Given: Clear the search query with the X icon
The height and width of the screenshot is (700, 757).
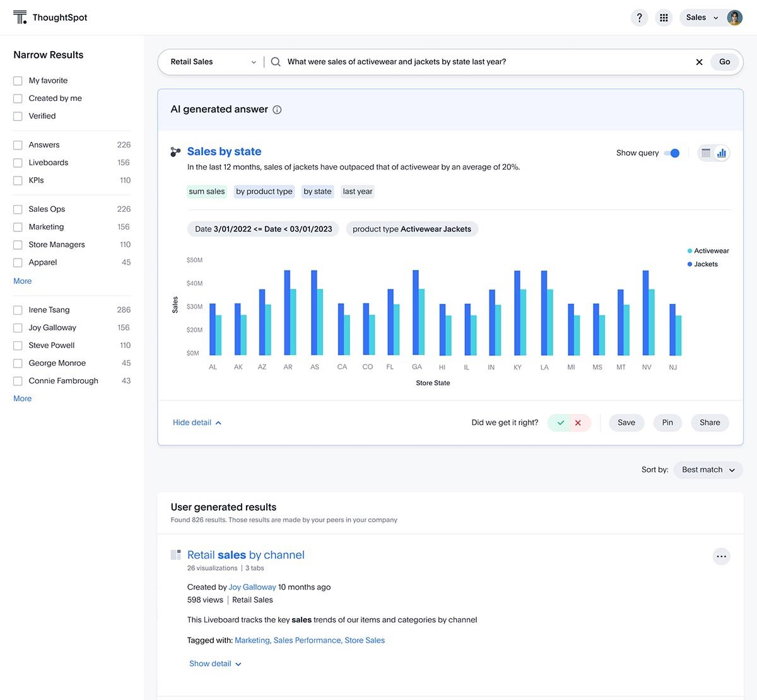Looking at the screenshot, I should pyautogui.click(x=699, y=62).
